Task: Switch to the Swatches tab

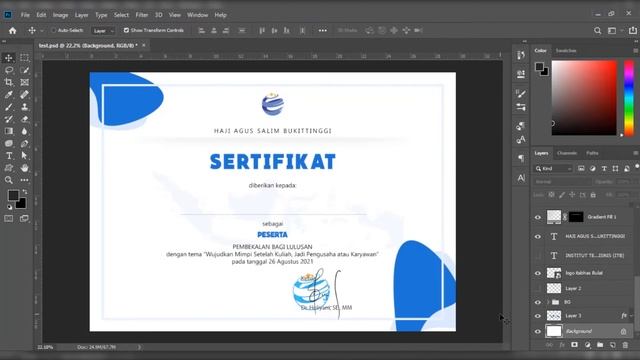Action: click(566, 51)
